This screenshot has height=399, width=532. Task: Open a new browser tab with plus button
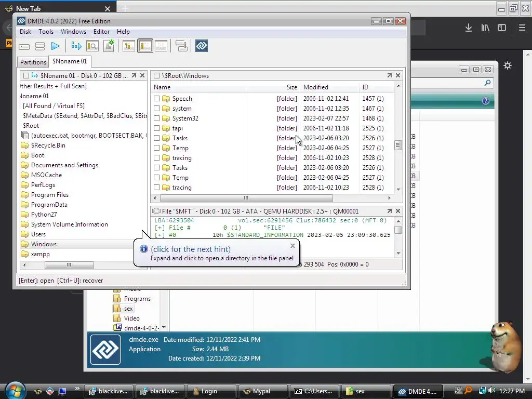tap(125, 8)
